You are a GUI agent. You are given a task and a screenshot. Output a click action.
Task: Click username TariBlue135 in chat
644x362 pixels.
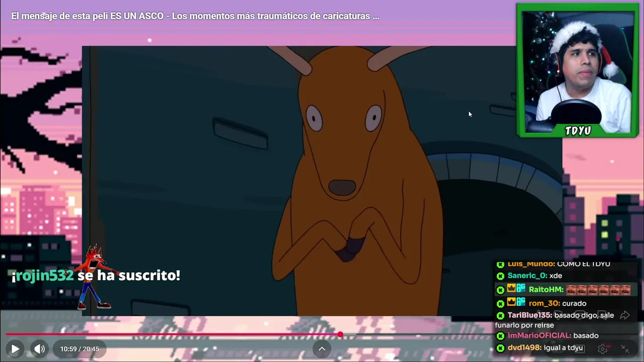point(529,315)
